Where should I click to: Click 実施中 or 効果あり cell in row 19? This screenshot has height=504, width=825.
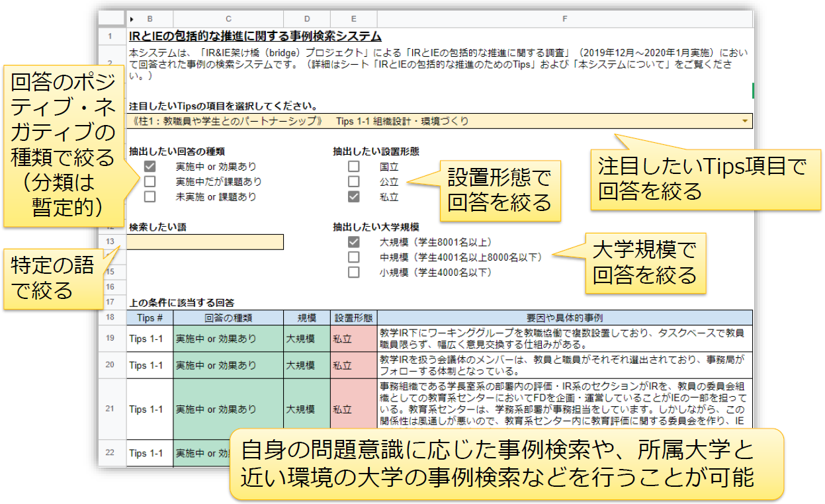point(228,339)
